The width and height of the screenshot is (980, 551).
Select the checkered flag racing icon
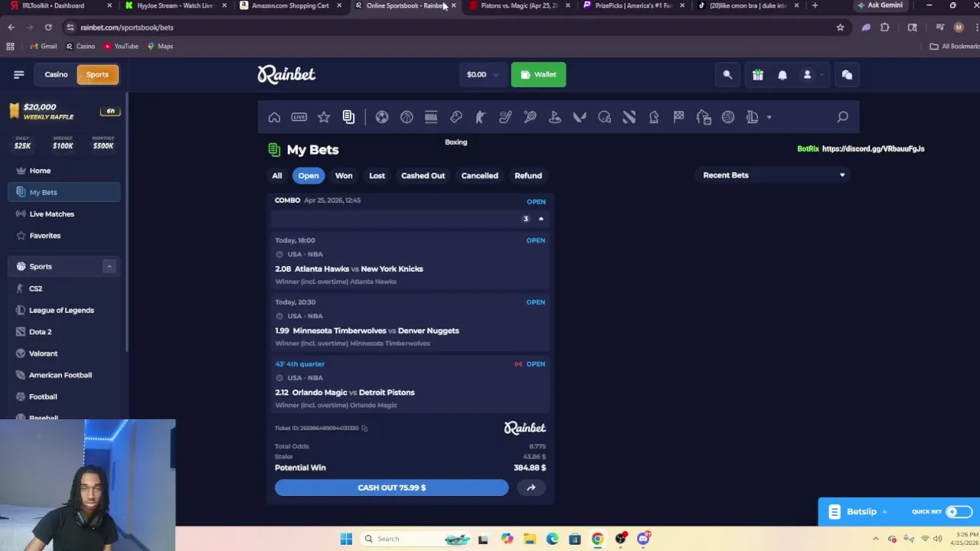678,117
